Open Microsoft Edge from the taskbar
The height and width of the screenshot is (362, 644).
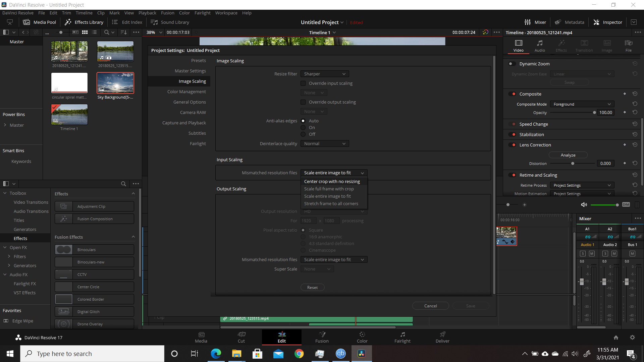click(x=216, y=354)
